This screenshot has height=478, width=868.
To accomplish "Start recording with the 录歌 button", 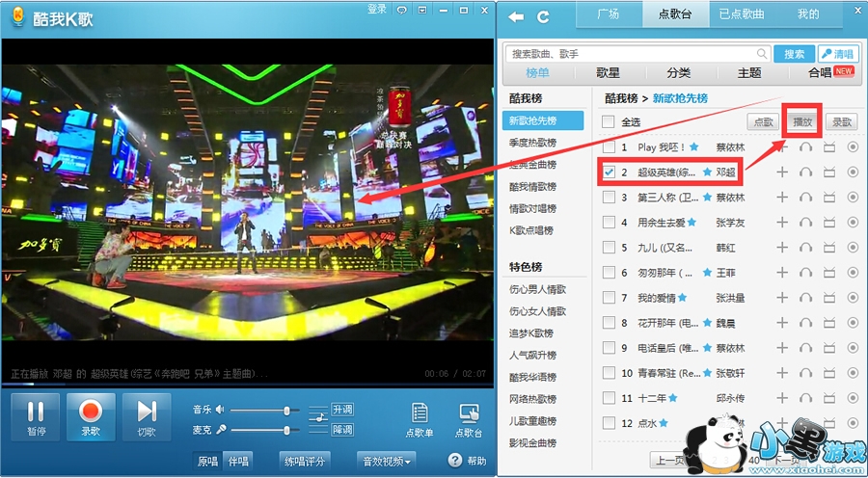I will [91, 416].
